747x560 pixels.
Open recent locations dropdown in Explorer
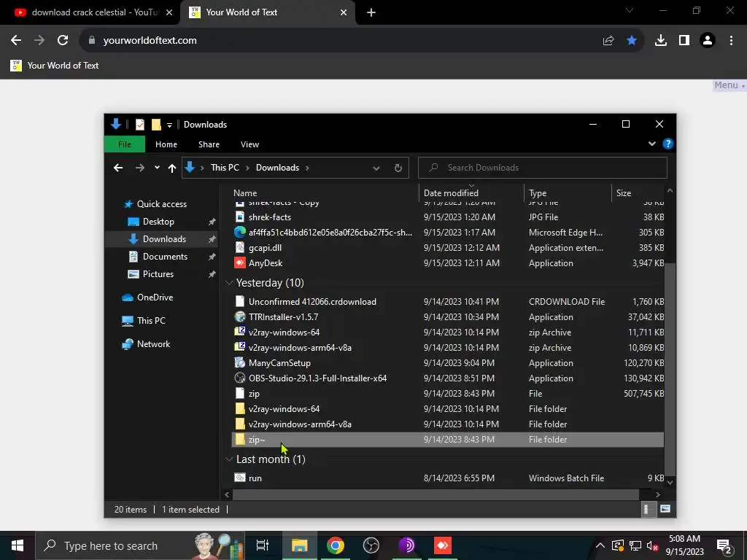(x=157, y=168)
